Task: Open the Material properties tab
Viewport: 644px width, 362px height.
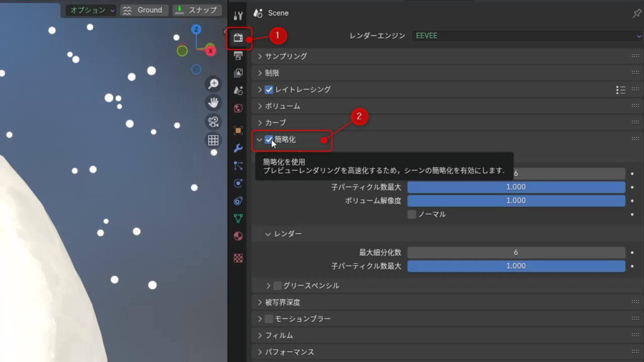Action: (x=238, y=236)
